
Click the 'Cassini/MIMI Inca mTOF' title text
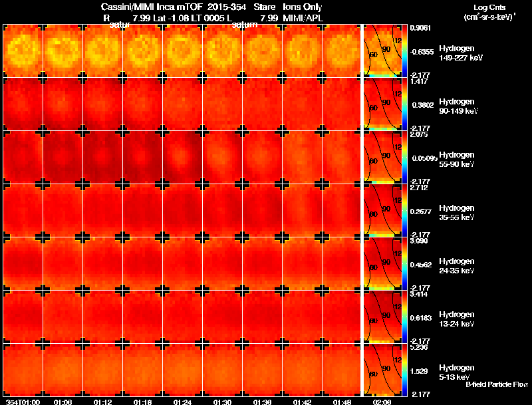coord(152,7)
